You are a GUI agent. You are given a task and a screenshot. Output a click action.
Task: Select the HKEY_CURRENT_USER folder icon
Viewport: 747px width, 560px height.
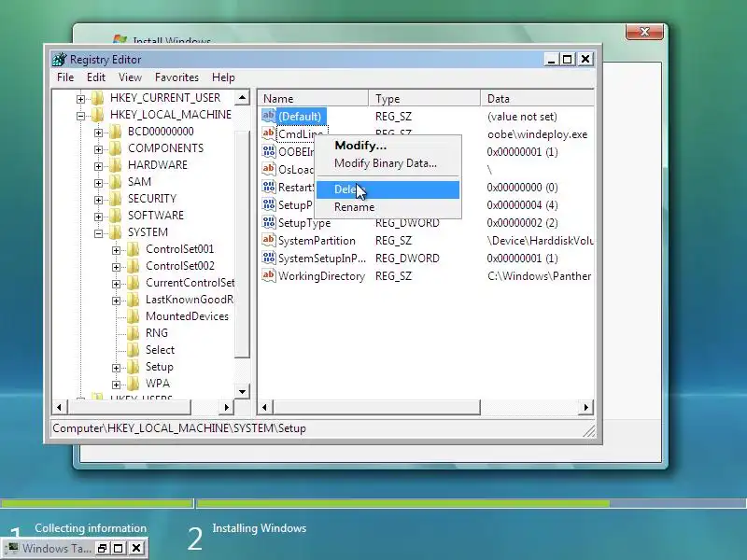tap(98, 98)
